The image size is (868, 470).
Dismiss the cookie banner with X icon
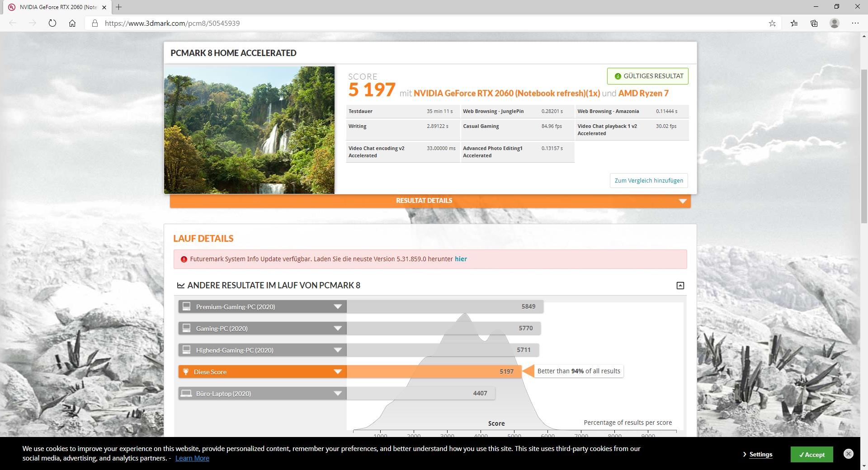pyautogui.click(x=849, y=454)
